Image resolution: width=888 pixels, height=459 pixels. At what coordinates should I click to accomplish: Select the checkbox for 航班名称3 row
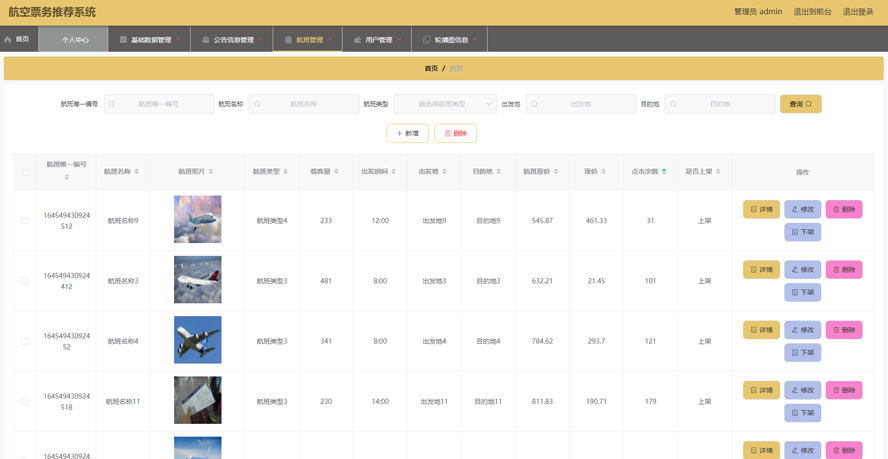point(25,281)
